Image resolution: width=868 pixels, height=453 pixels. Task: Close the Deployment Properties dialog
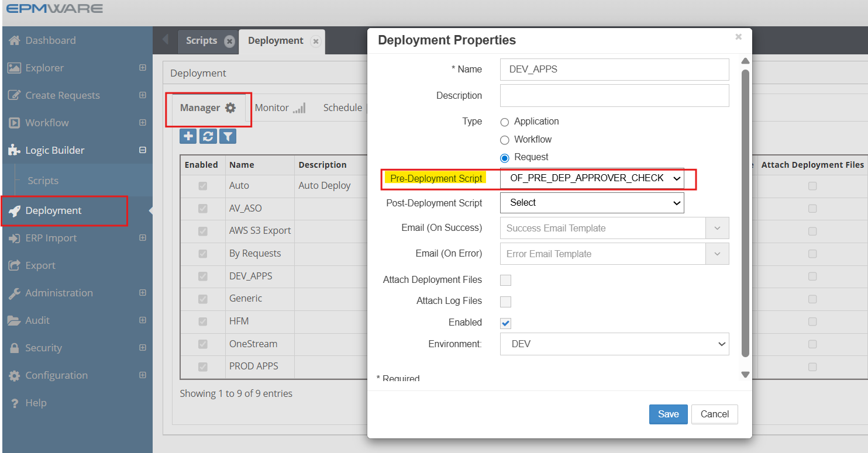(738, 37)
